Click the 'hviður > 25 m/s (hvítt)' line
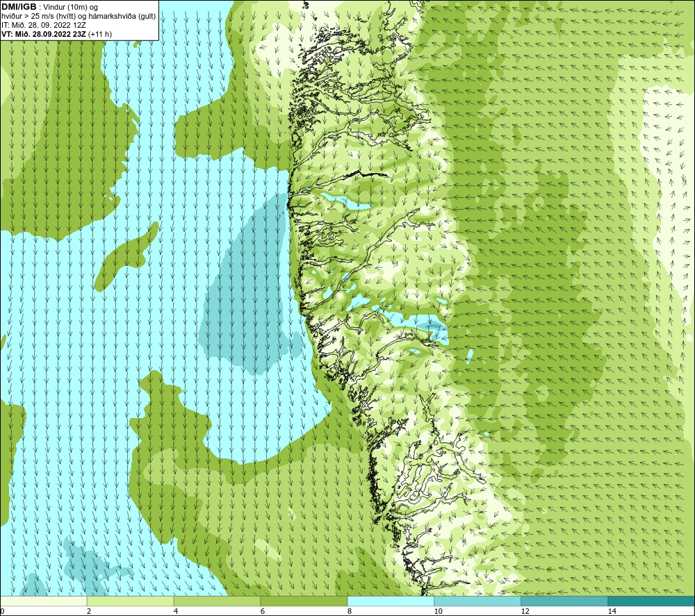Viewport: 695px width, 616px height. click(x=79, y=17)
